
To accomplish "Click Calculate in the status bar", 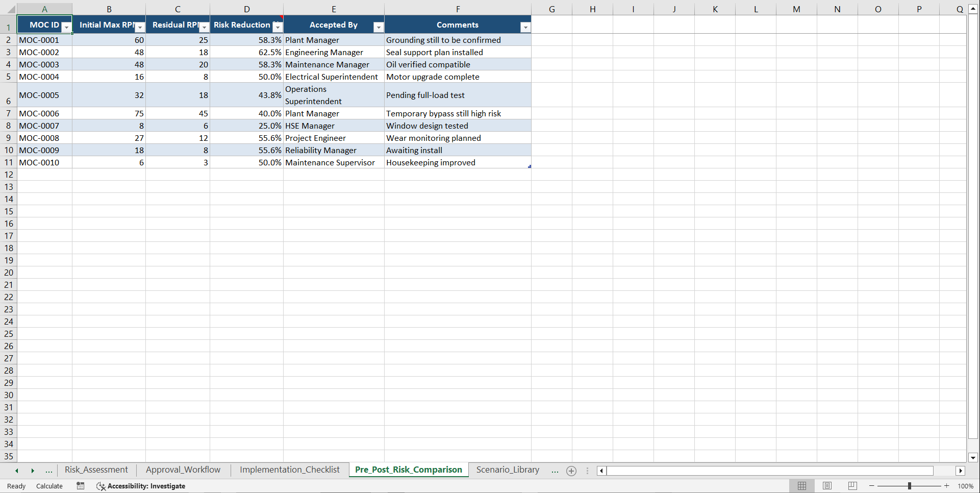I will click(x=49, y=486).
